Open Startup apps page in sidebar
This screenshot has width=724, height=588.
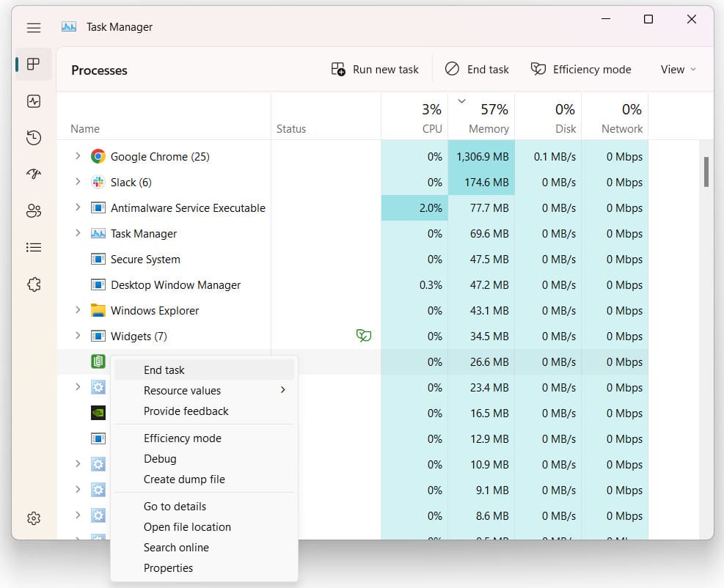33,174
